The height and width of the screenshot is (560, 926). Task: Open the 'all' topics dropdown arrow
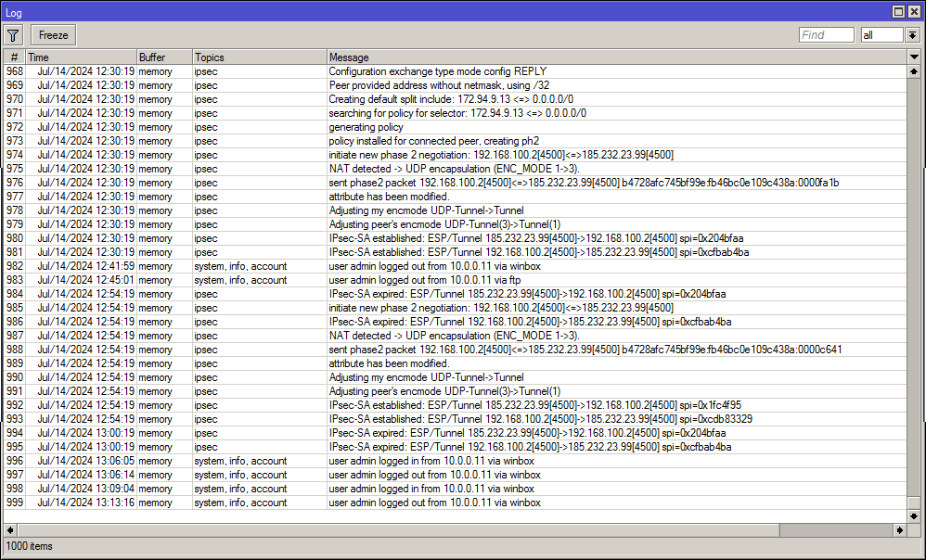coord(912,35)
